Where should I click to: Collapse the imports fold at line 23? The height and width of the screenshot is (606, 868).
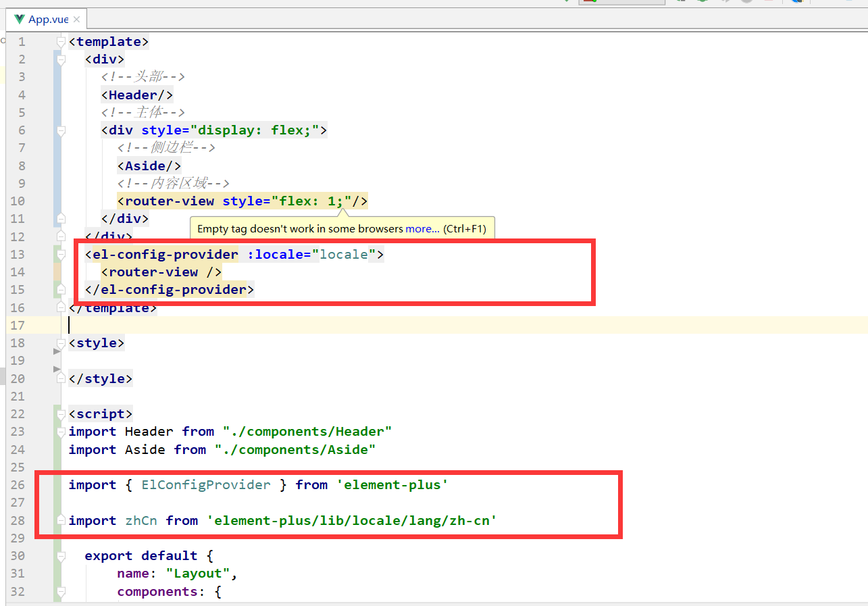pyautogui.click(x=61, y=431)
